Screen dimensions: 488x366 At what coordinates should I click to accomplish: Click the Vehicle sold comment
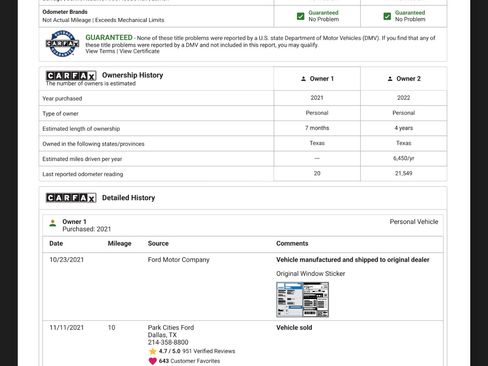point(294,328)
